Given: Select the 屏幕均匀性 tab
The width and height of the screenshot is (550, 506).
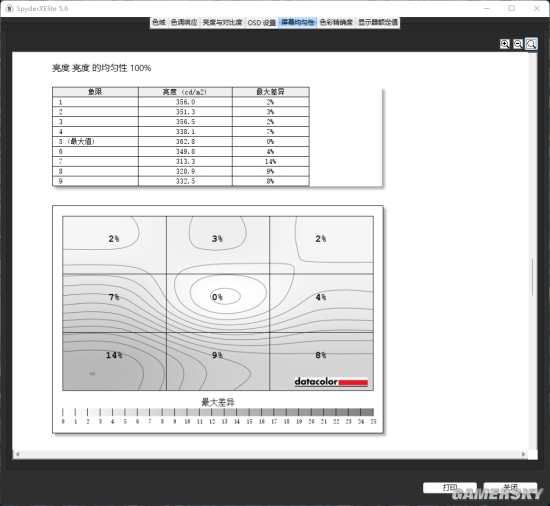Looking at the screenshot, I should [x=298, y=22].
